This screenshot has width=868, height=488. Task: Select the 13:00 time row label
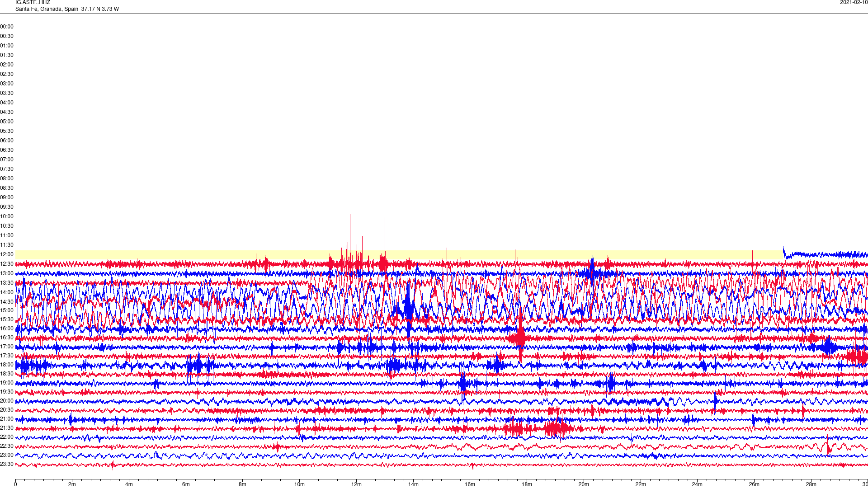click(x=7, y=273)
